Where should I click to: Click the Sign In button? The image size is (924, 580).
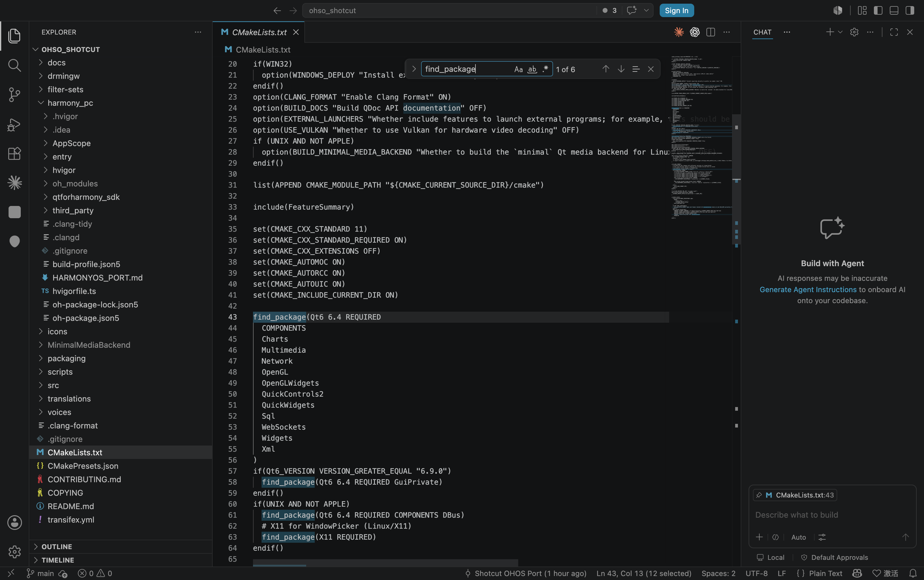coord(676,10)
